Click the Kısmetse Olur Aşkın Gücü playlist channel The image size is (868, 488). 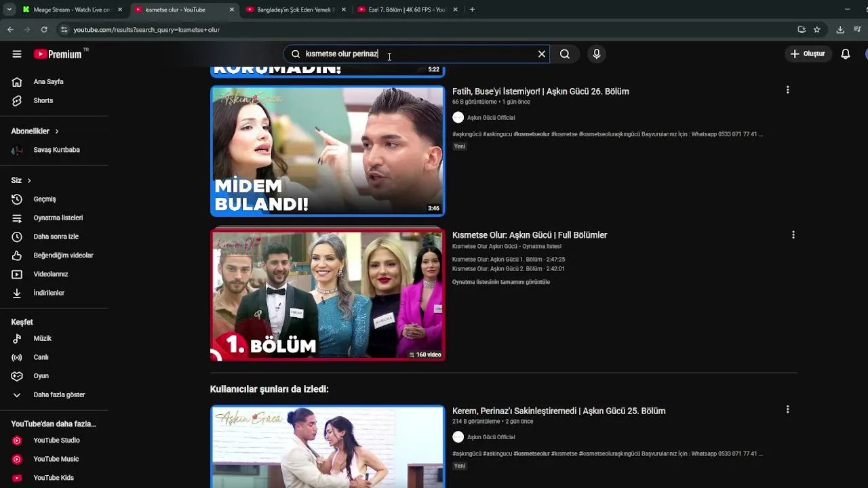click(485, 247)
